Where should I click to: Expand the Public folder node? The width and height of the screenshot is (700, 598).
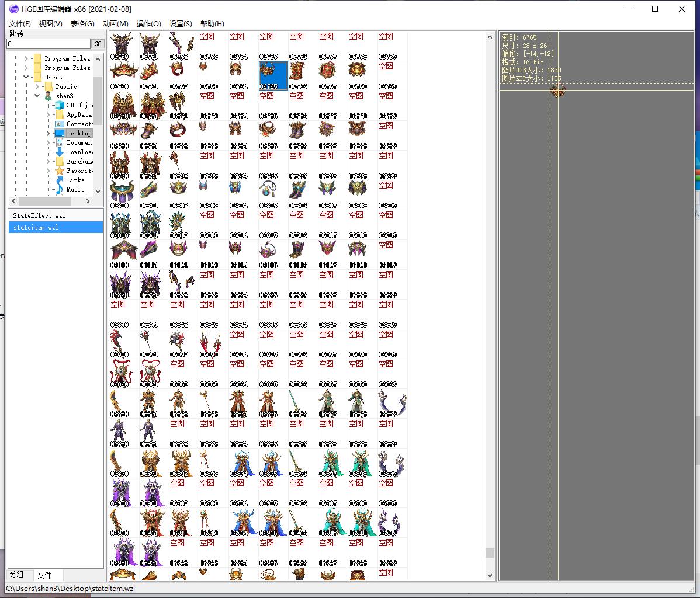click(x=37, y=86)
